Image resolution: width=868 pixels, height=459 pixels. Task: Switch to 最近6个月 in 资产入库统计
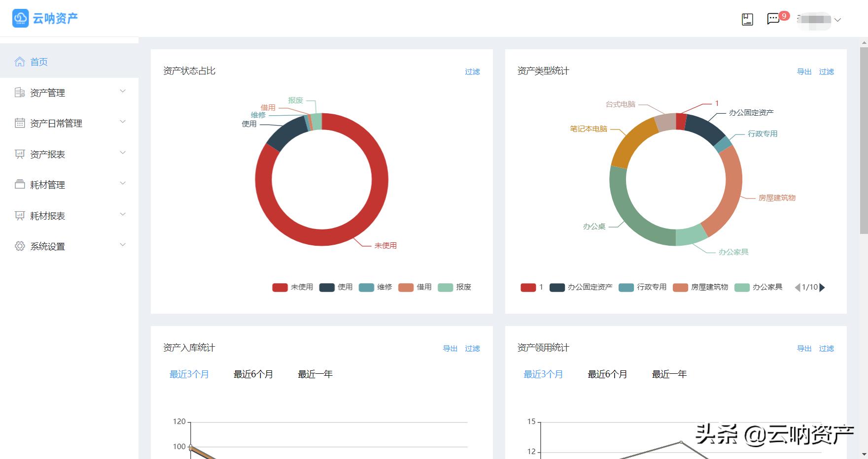point(253,374)
